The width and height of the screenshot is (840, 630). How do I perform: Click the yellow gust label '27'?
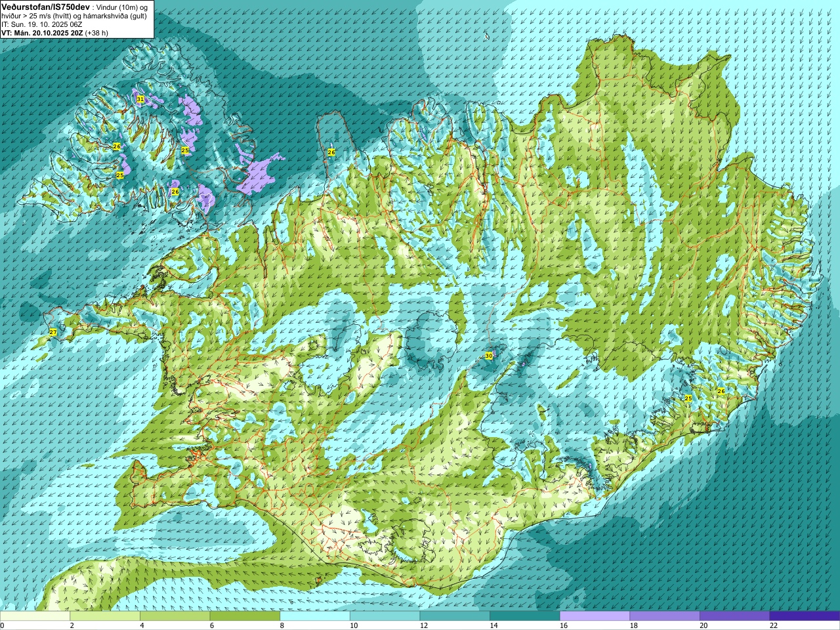(x=53, y=333)
